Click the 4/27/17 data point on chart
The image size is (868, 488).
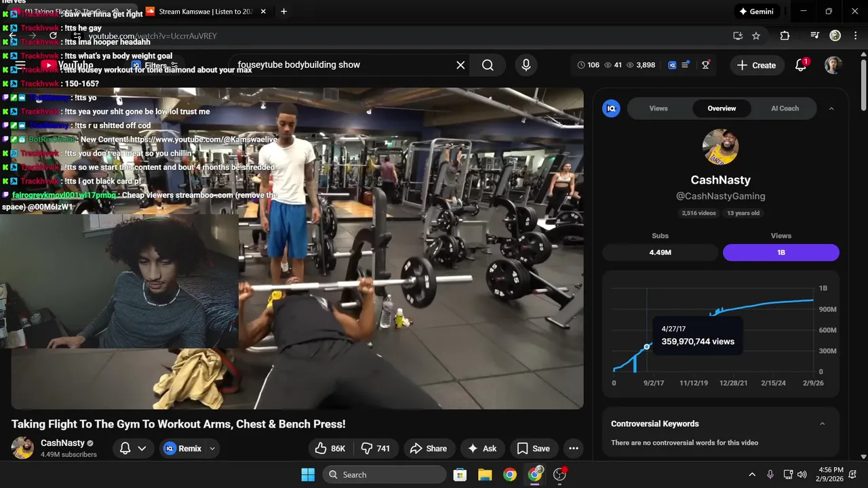click(647, 347)
